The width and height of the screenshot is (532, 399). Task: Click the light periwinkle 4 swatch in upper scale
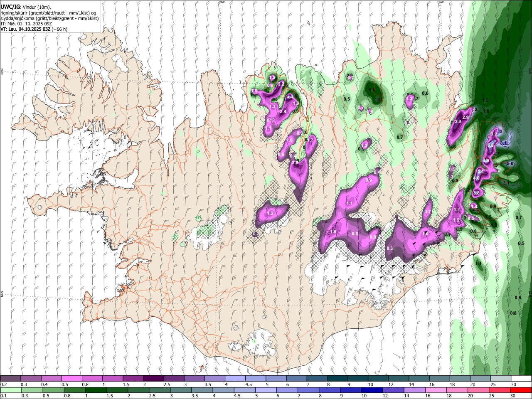click(235, 379)
